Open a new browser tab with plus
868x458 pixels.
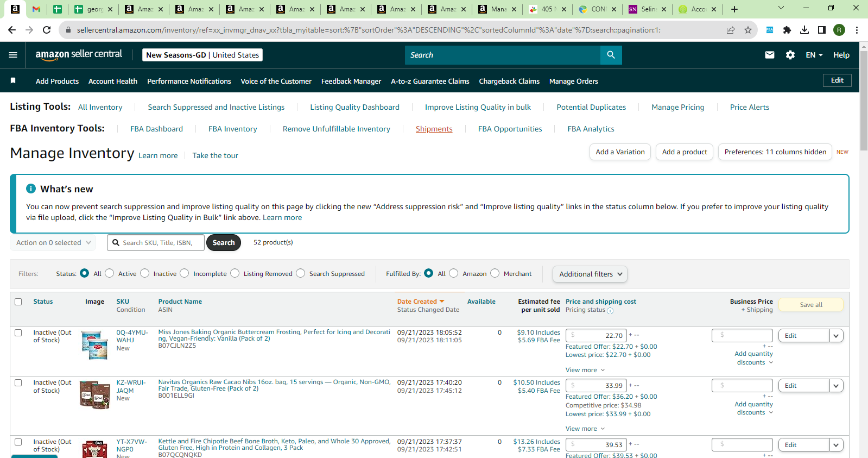pos(734,9)
